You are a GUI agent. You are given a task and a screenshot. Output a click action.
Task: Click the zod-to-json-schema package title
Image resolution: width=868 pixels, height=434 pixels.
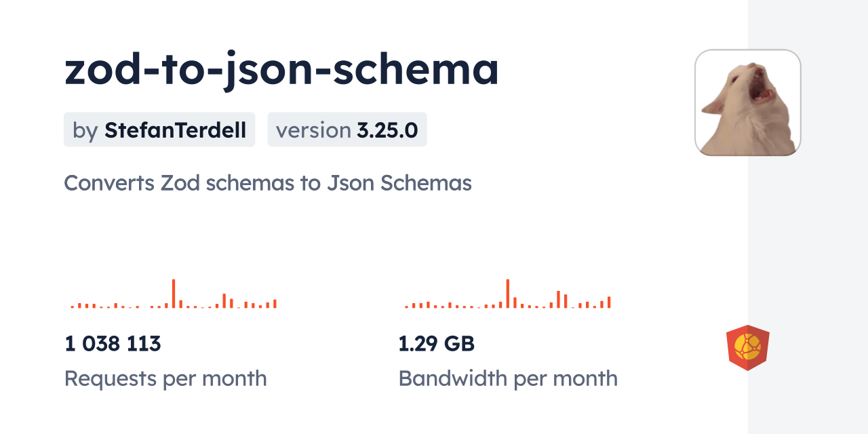[281, 69]
